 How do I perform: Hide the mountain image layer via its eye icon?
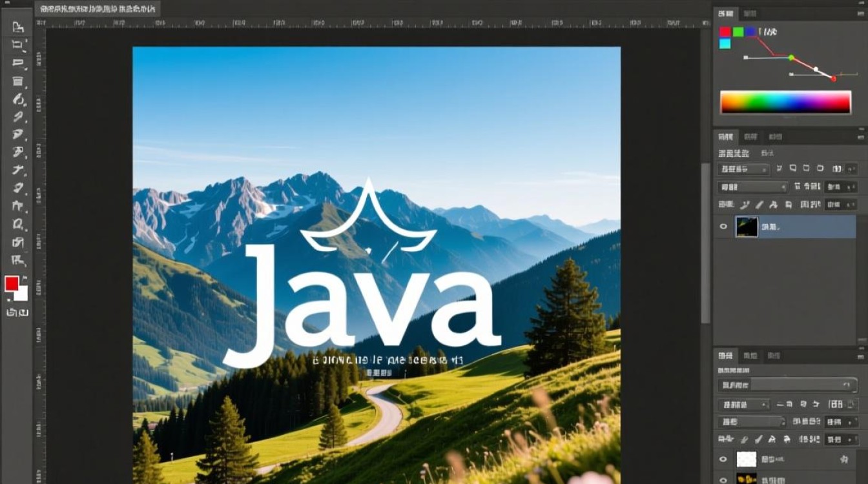point(723,226)
